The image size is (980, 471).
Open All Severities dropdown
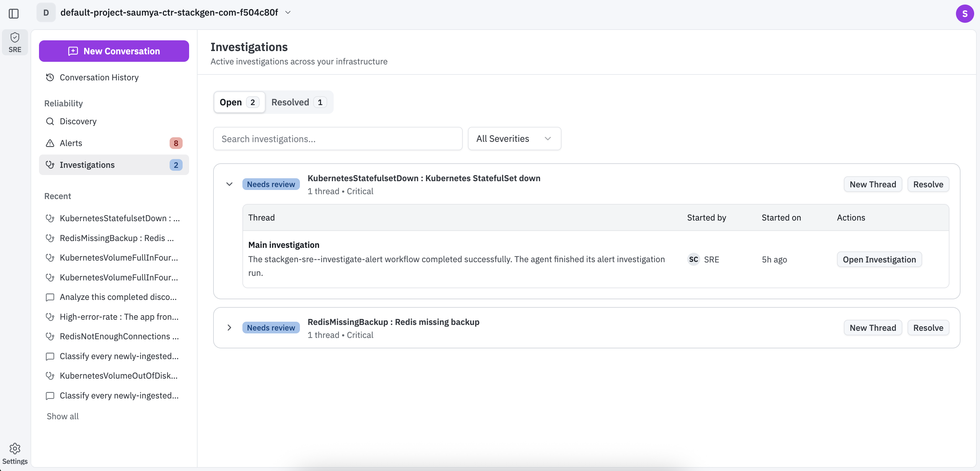pyautogui.click(x=514, y=139)
